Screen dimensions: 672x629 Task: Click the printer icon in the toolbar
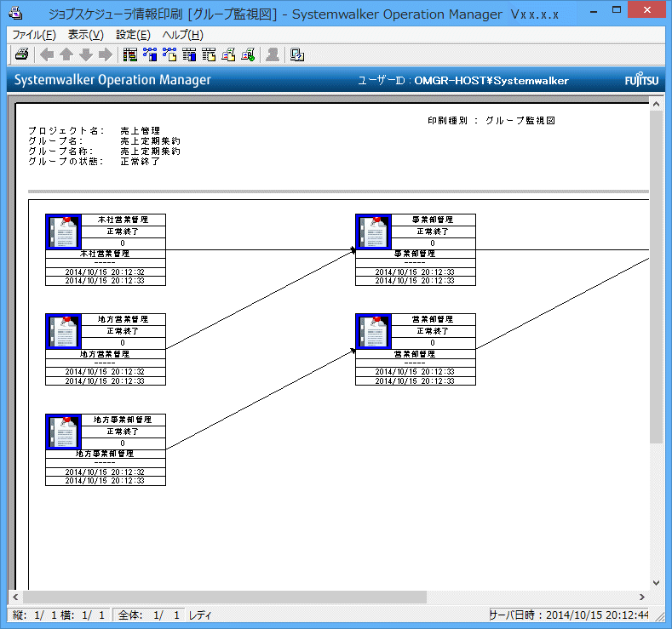point(22,54)
